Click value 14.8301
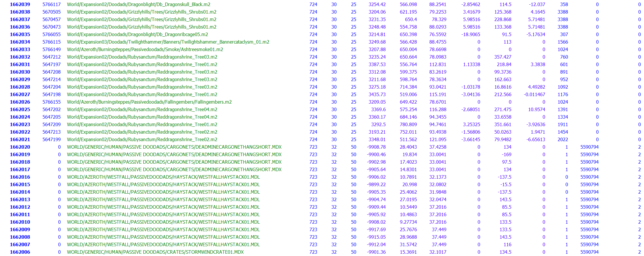The width and height of the screenshot is (644, 256). (408, 169)
